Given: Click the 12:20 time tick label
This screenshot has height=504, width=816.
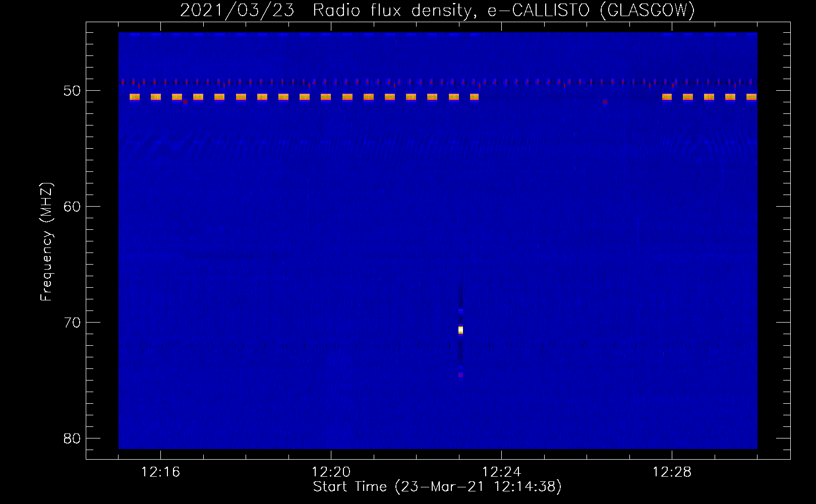Looking at the screenshot, I should coord(331,472).
